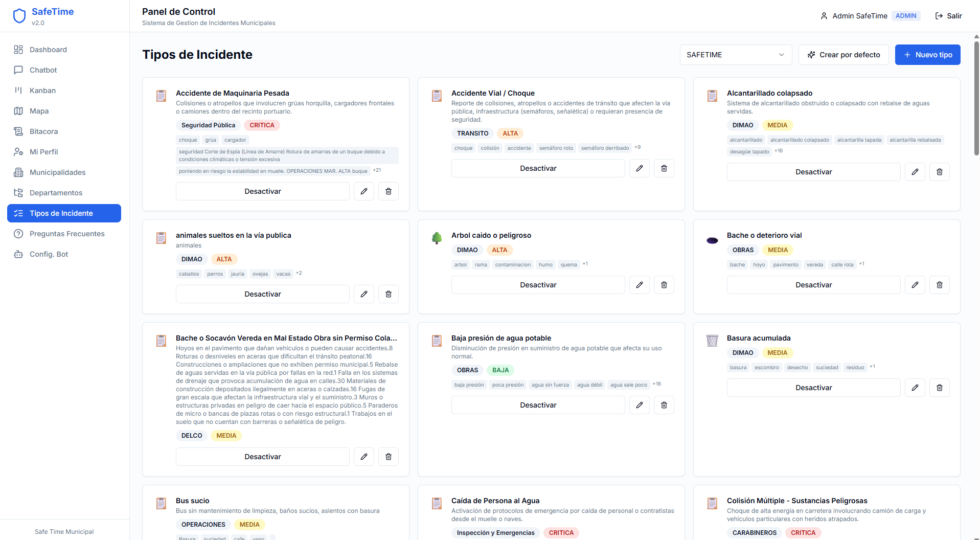Screen dimensions: 980x540
Task: Delete Bache o deterioro vial type
Action: [x=940, y=285]
